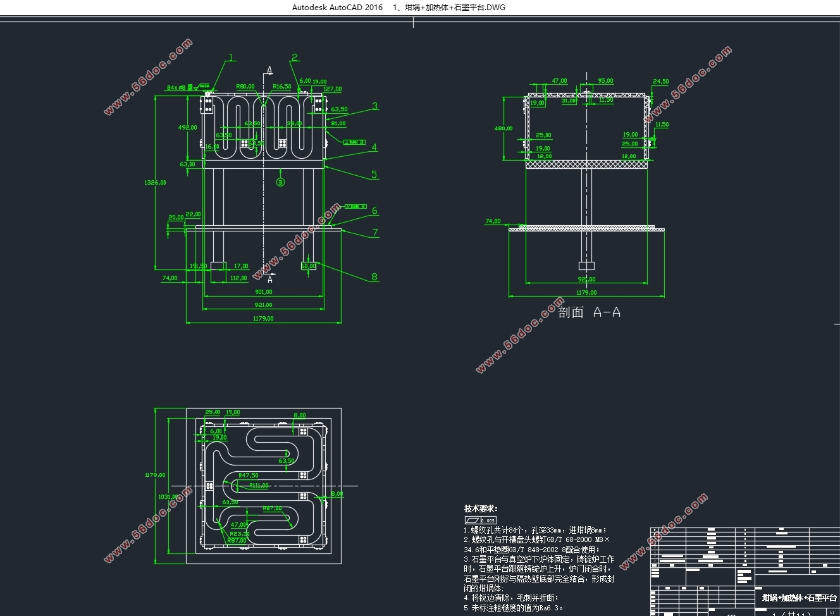
Task: Click the R16,50 radius dimension
Action: [x=282, y=86]
